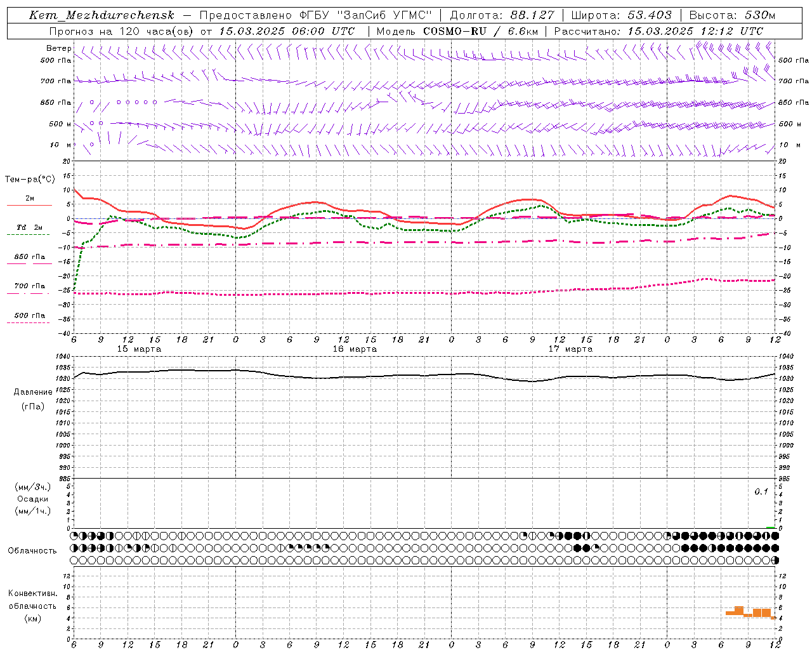812x650 pixels.
Task: Select the longitude value Долгота: 88.127
Action: tap(502, 15)
